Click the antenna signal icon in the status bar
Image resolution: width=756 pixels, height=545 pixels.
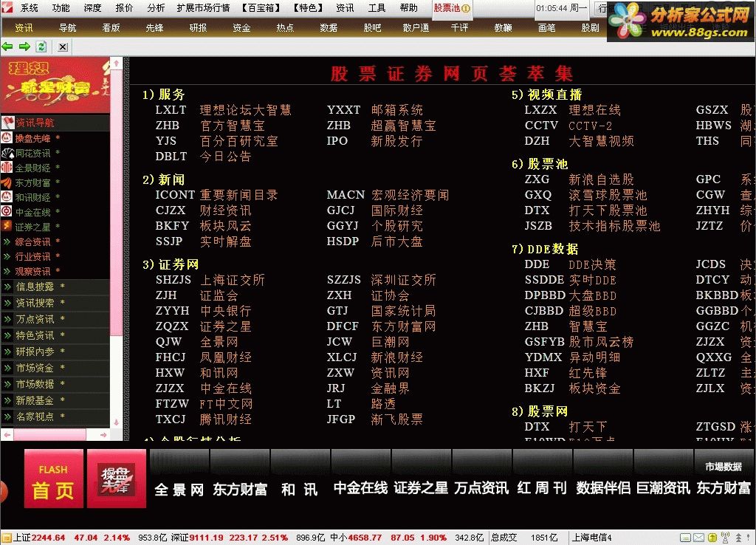725,538
